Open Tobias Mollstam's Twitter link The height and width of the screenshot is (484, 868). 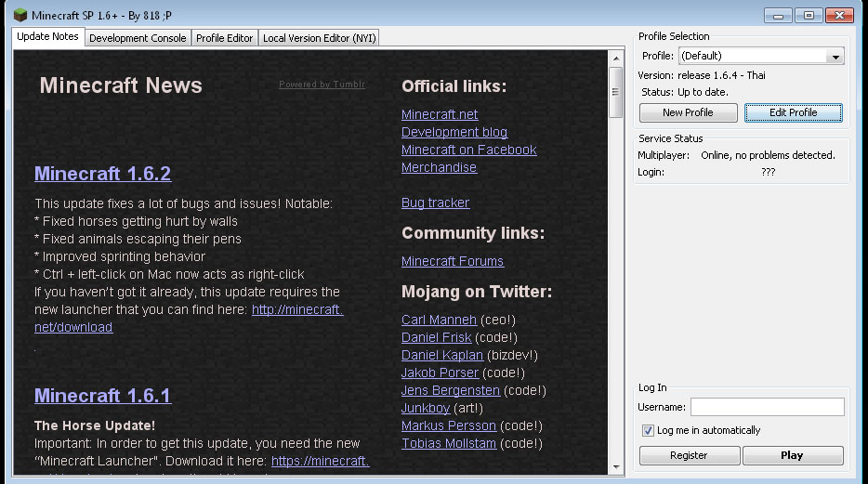pos(449,444)
